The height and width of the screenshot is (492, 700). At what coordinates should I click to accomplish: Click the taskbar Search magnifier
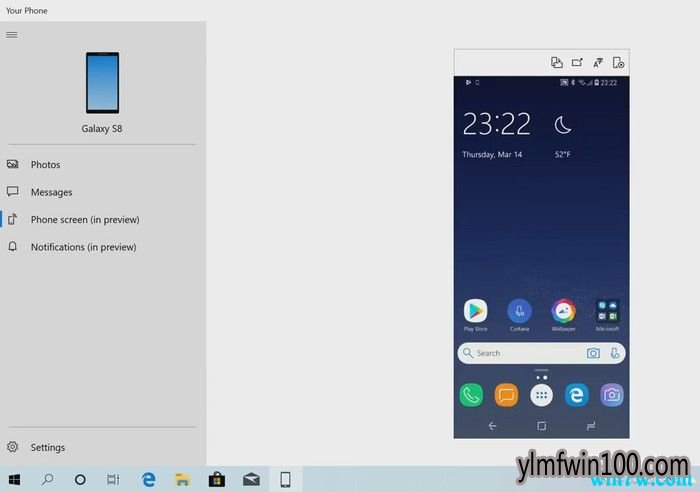tap(47, 479)
